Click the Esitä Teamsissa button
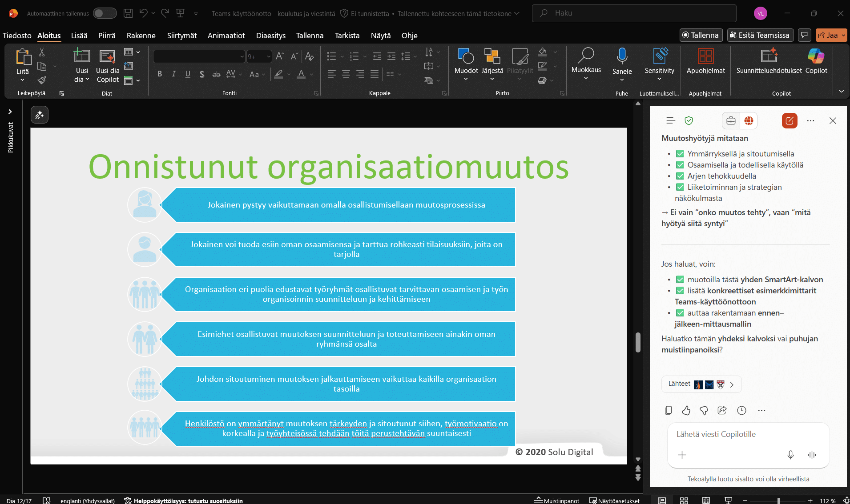Screen dimensions: 850x504 pos(760,35)
